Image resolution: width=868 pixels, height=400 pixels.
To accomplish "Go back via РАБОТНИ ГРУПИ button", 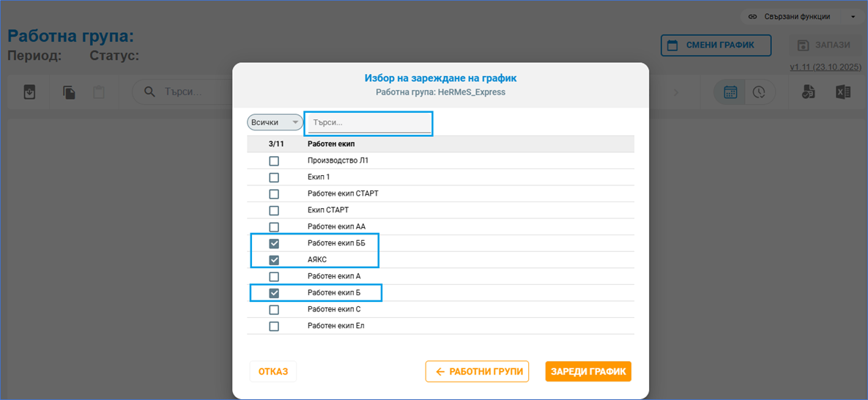I will [477, 371].
